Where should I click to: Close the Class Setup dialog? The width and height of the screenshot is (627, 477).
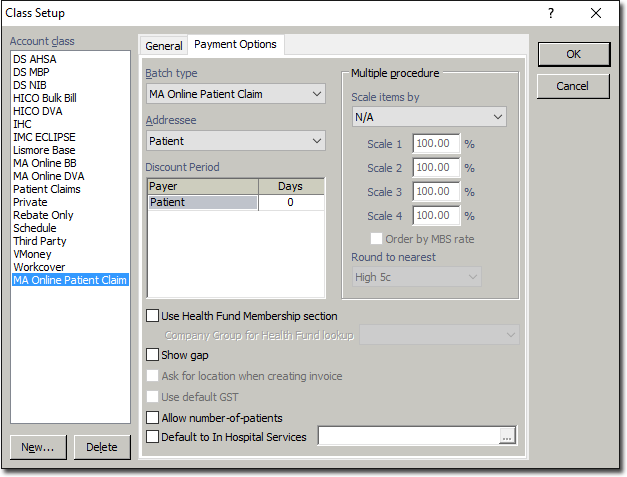point(596,14)
